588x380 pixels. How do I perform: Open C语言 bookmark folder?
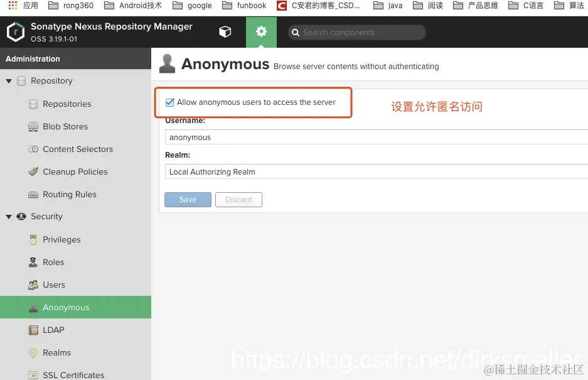(x=526, y=6)
